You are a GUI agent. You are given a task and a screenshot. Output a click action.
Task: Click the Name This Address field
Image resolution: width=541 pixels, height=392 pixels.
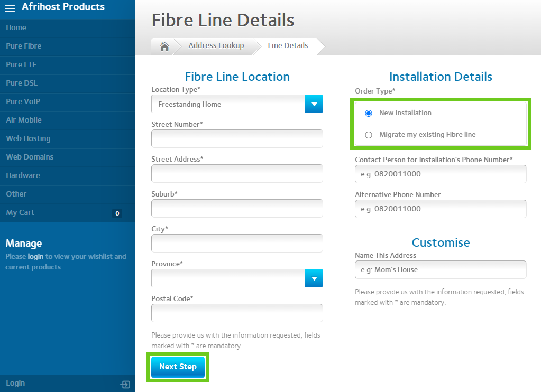(x=441, y=270)
